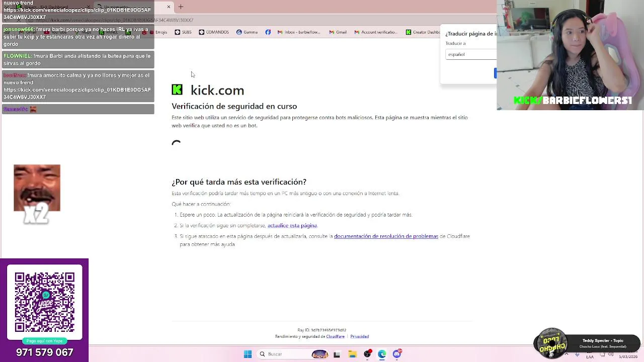Open a new browser tab
The width and height of the screenshot is (644, 362).
coord(181,7)
